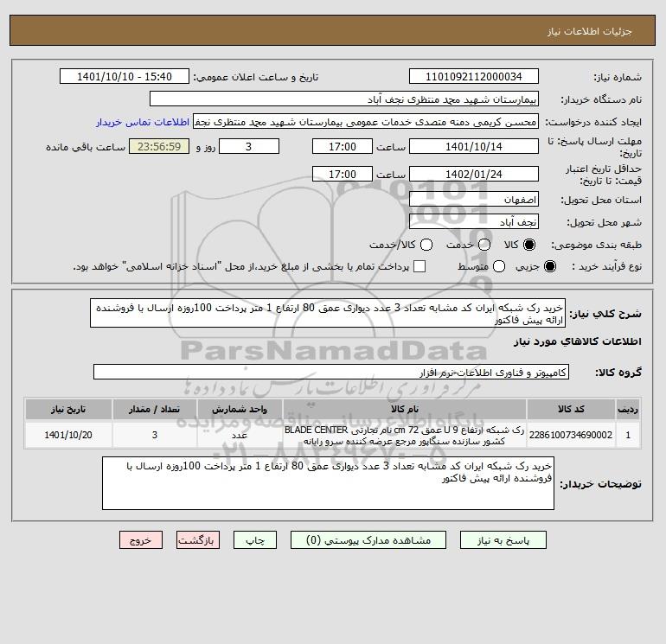666x644 pixels.
Task: Select the جزیی purchase type radio
Action: 549,266
